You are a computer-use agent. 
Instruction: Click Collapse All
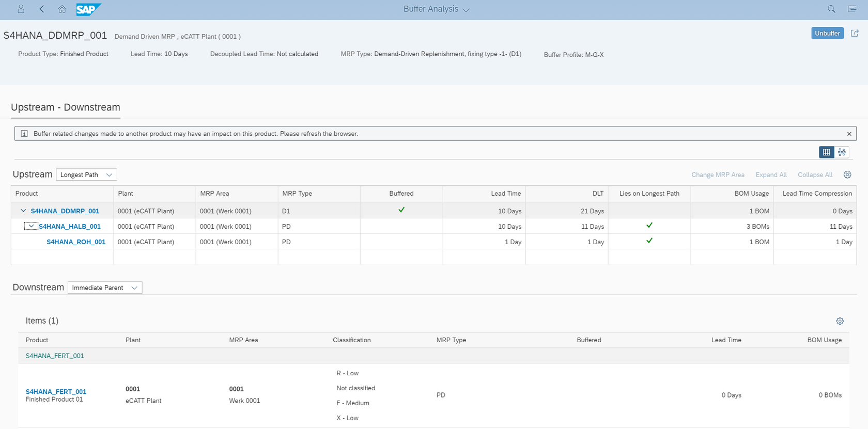[x=815, y=174]
